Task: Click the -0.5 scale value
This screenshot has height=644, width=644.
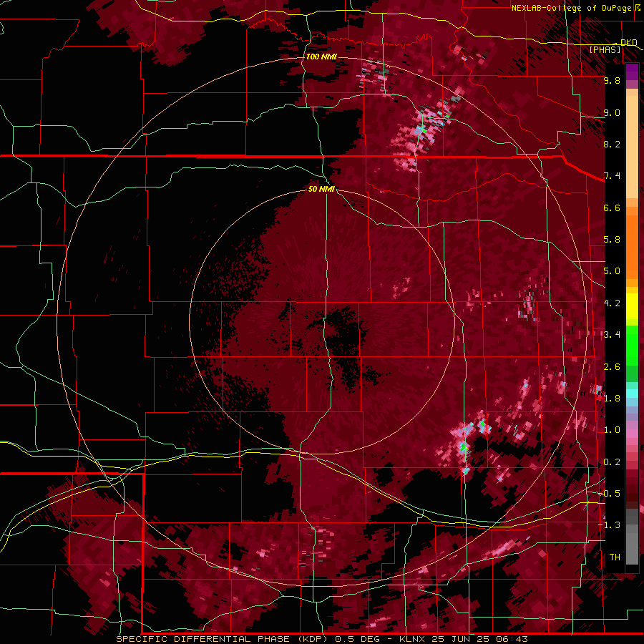Action: point(609,494)
